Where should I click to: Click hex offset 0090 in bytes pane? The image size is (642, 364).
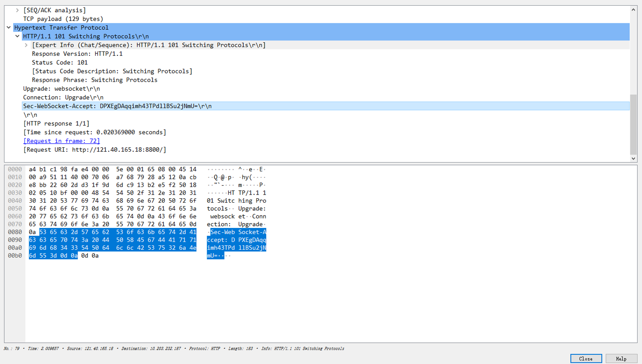tap(15, 240)
